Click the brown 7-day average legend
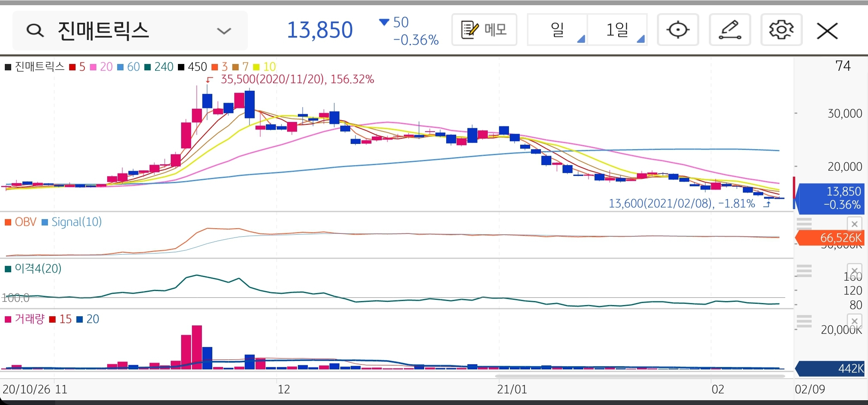This screenshot has height=405, width=868. [x=240, y=67]
